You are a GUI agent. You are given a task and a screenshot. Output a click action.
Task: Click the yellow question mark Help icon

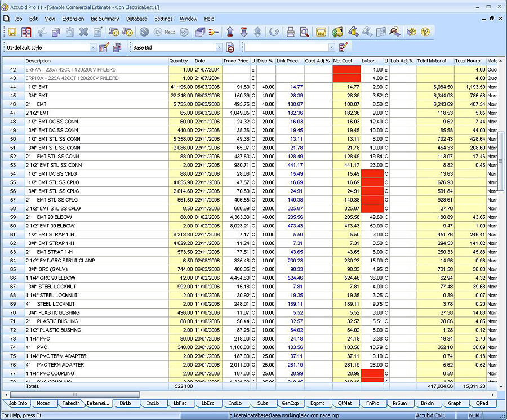click(x=425, y=32)
